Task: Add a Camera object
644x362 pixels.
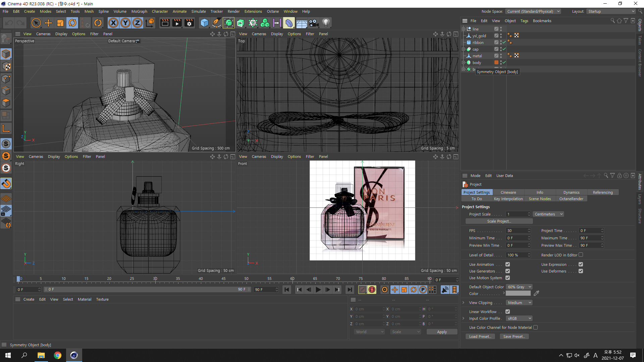Action: pos(314,23)
